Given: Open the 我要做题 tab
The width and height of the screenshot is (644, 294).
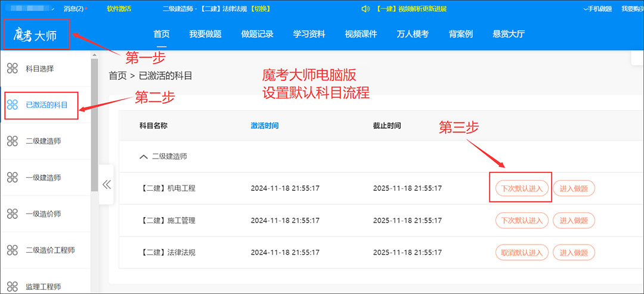Looking at the screenshot, I should (x=205, y=34).
